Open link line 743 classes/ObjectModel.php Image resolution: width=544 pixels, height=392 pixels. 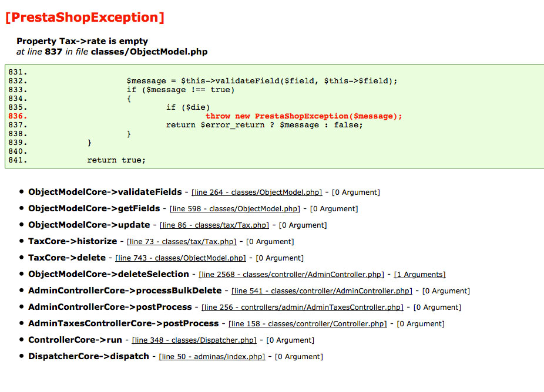coord(180,258)
